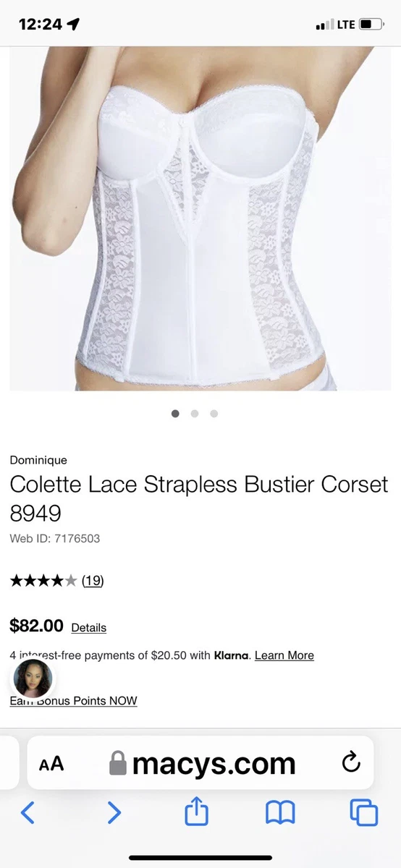Tap the four-star rating icons
The width and height of the screenshot is (401, 868).
(43, 580)
